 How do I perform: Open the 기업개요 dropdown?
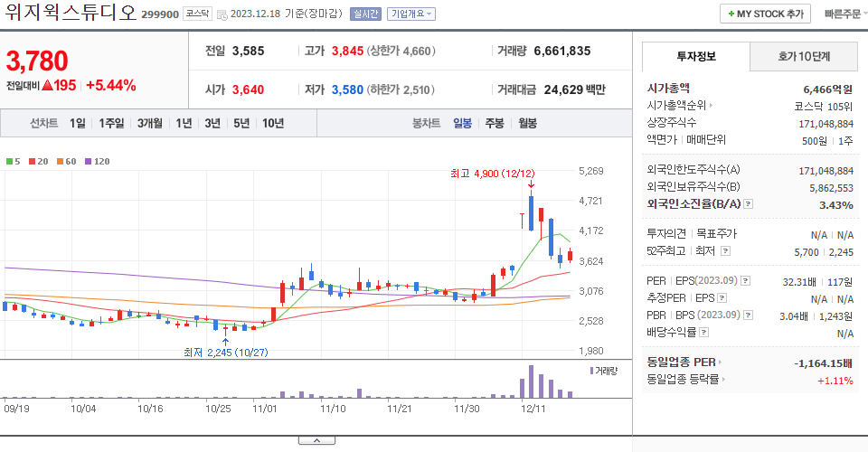tap(411, 14)
